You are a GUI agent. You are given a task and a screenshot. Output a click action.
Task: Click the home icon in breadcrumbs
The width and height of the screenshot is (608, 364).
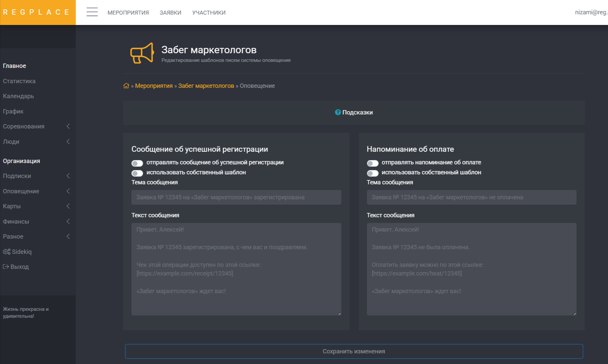click(126, 86)
